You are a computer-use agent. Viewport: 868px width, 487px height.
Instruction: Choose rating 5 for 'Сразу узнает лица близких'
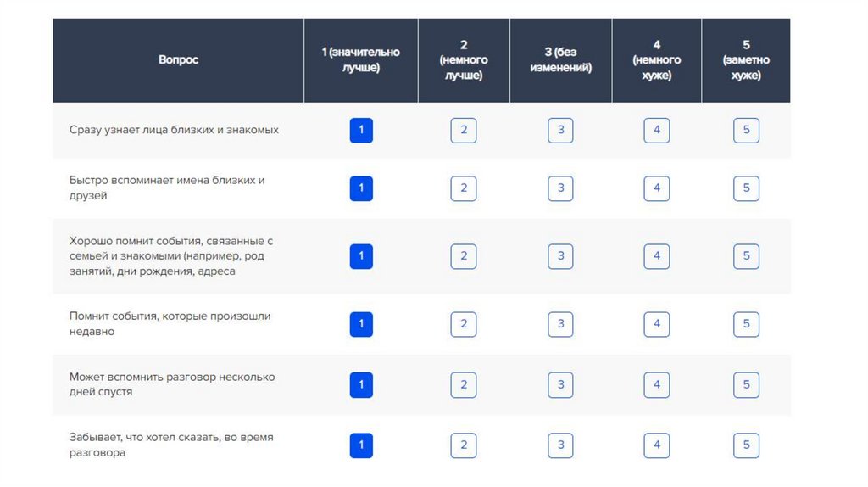point(746,131)
